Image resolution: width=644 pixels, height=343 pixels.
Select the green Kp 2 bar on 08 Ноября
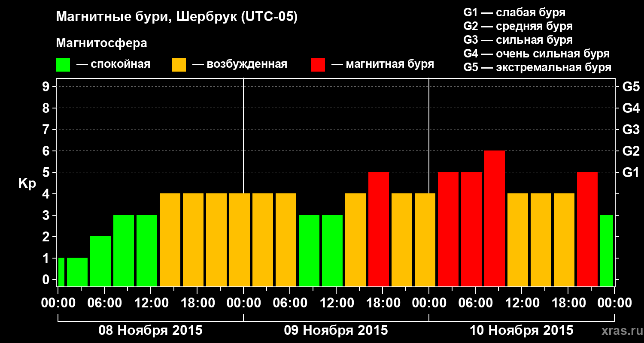100,262
